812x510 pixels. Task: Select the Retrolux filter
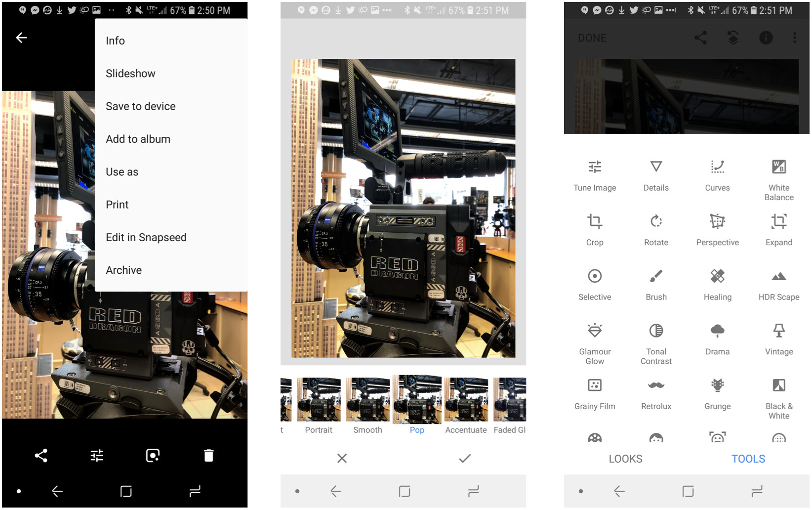pyautogui.click(x=656, y=394)
